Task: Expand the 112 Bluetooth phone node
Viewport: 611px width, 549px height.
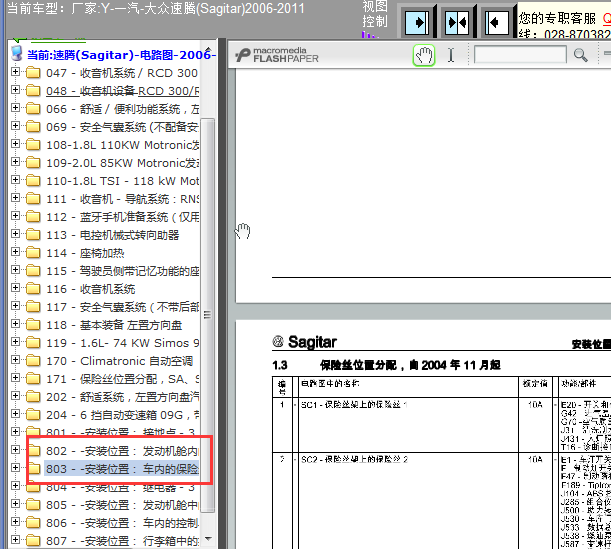Action: point(15,215)
